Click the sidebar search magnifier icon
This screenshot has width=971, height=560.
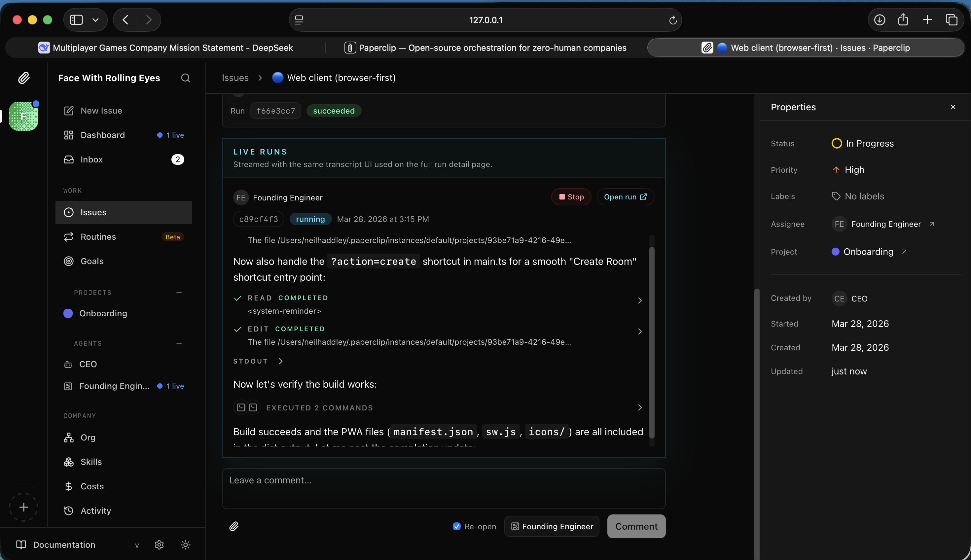coord(185,78)
